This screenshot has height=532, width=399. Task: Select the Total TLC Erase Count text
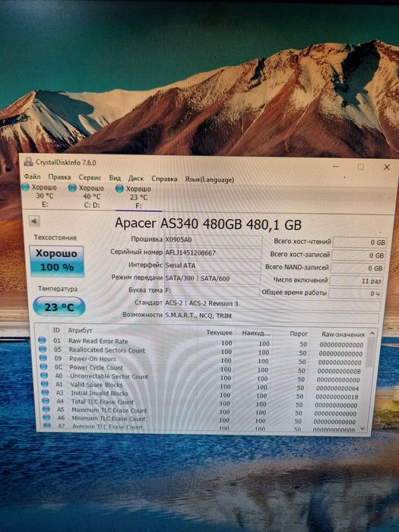(103, 402)
